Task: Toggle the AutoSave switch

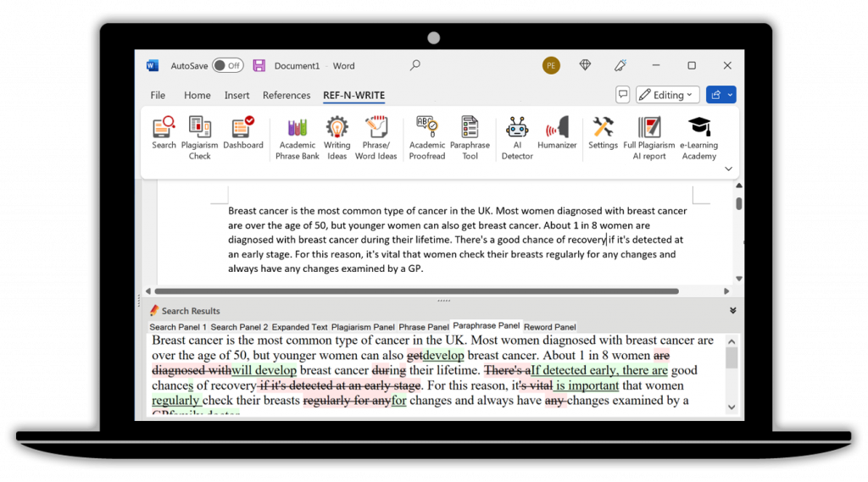Action: [x=227, y=65]
